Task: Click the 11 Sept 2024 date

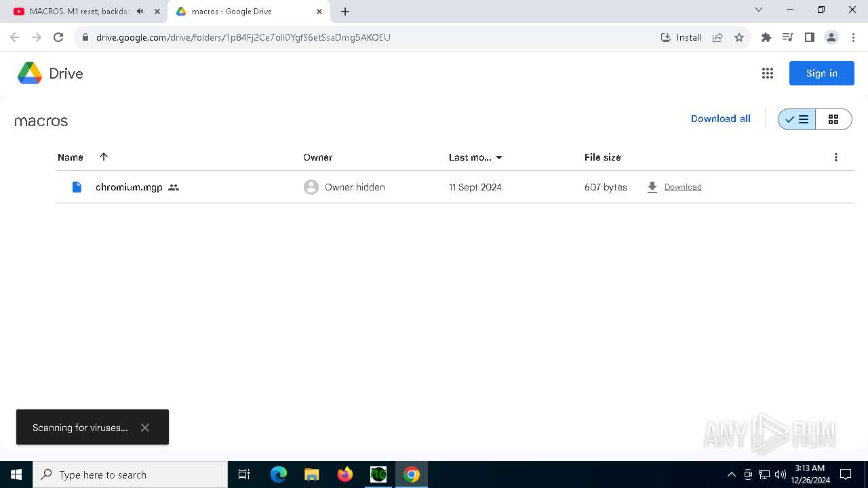Action: pyautogui.click(x=475, y=187)
